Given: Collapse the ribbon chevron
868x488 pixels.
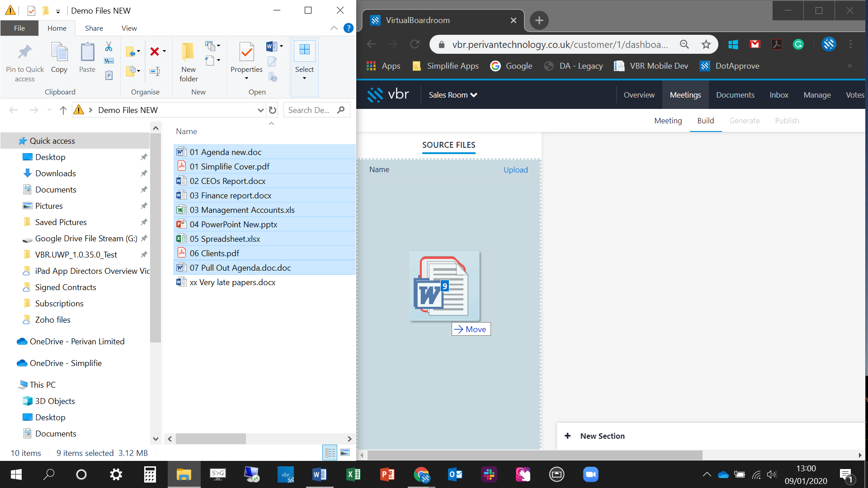Looking at the screenshot, I should pos(334,28).
